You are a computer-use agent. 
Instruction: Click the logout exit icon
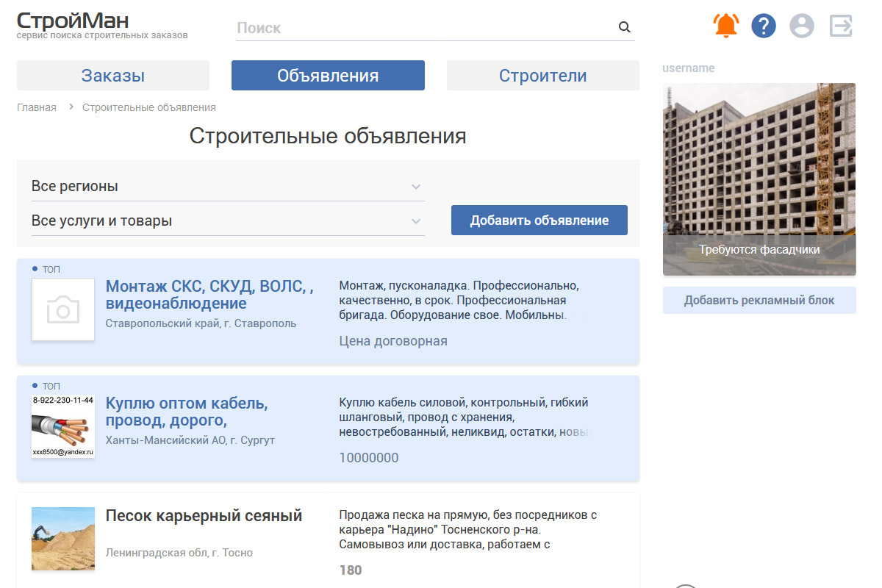coord(841,26)
